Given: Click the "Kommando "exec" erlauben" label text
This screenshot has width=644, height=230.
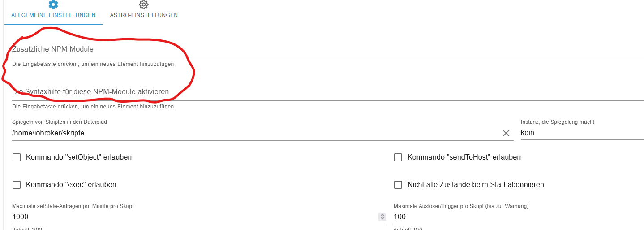Looking at the screenshot, I should [x=71, y=185].
